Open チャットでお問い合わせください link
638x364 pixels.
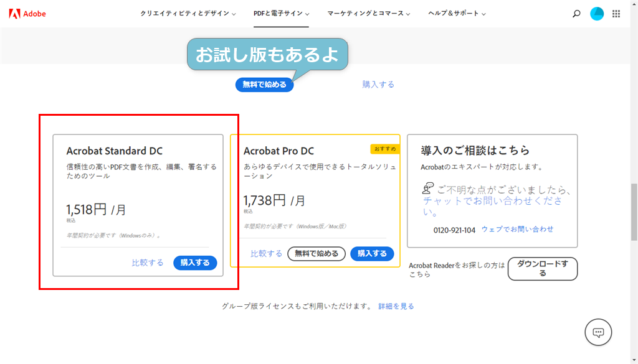click(493, 207)
